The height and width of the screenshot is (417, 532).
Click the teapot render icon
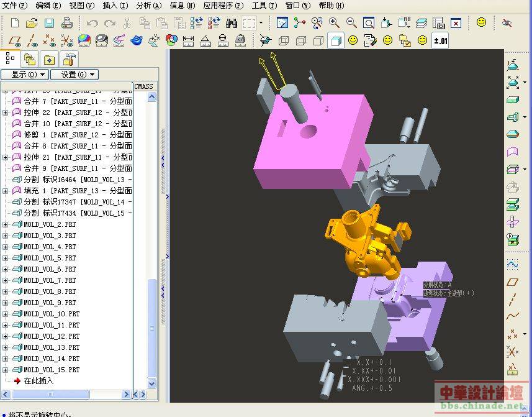(137, 41)
